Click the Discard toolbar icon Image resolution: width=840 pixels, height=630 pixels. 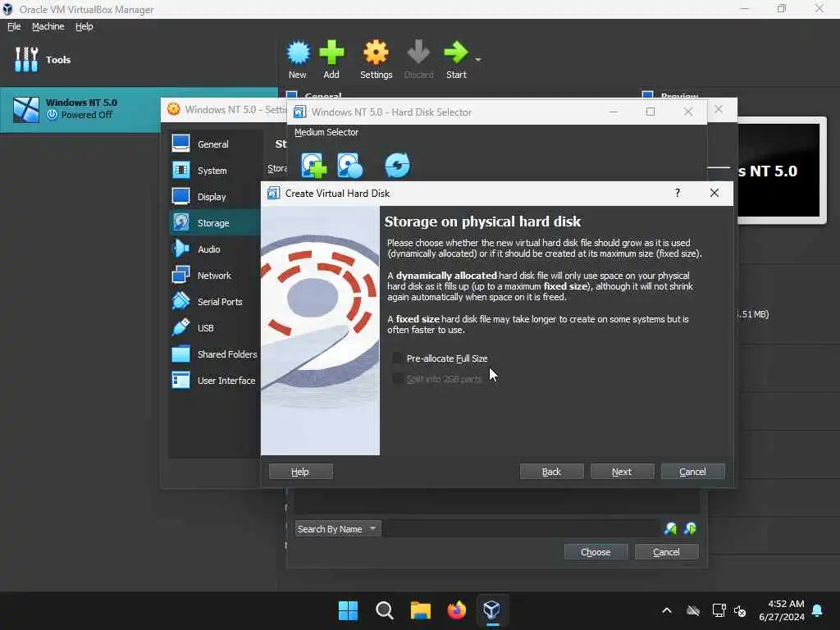pos(418,59)
